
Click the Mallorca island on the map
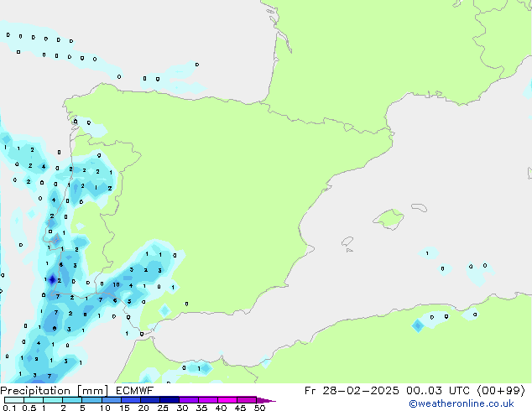tap(387, 220)
